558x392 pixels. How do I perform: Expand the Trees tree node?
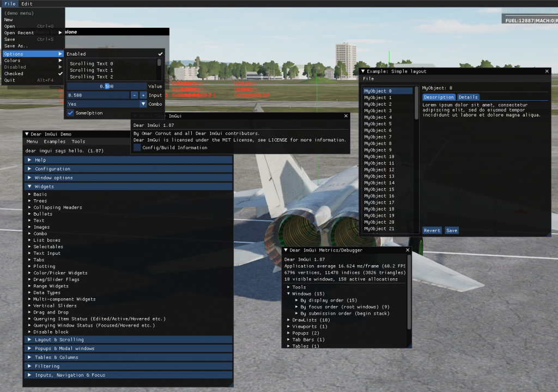pos(30,201)
